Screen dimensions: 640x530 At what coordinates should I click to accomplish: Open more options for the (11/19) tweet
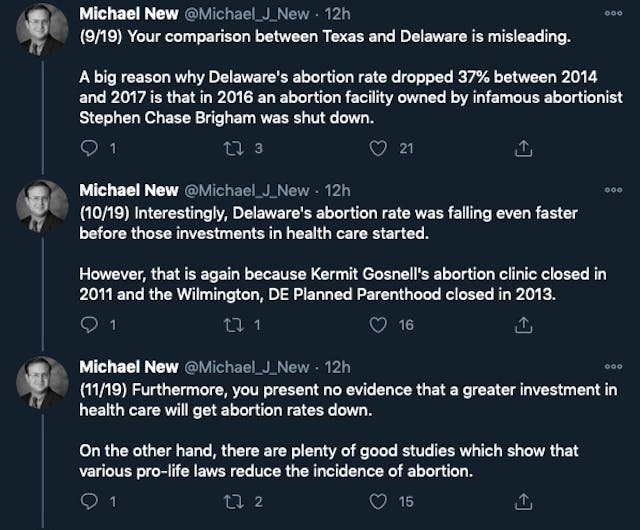(x=613, y=367)
